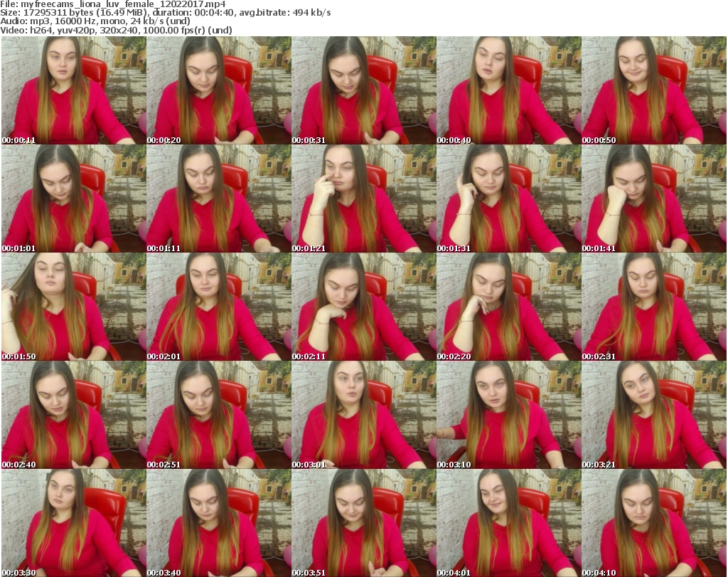Select the thumbnail frame at 00:00:50
This screenshot has height=577, width=728.
[x=654, y=90]
